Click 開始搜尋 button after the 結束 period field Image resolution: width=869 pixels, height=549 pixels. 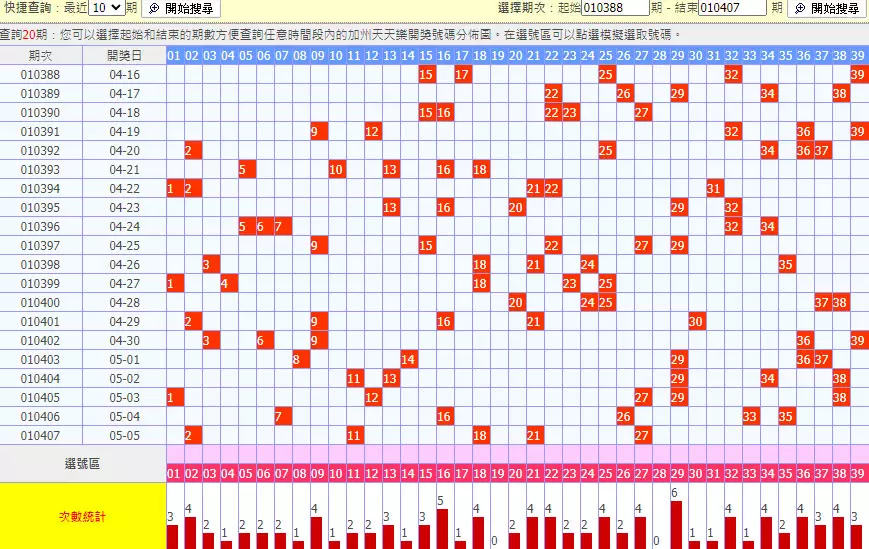(827, 8)
